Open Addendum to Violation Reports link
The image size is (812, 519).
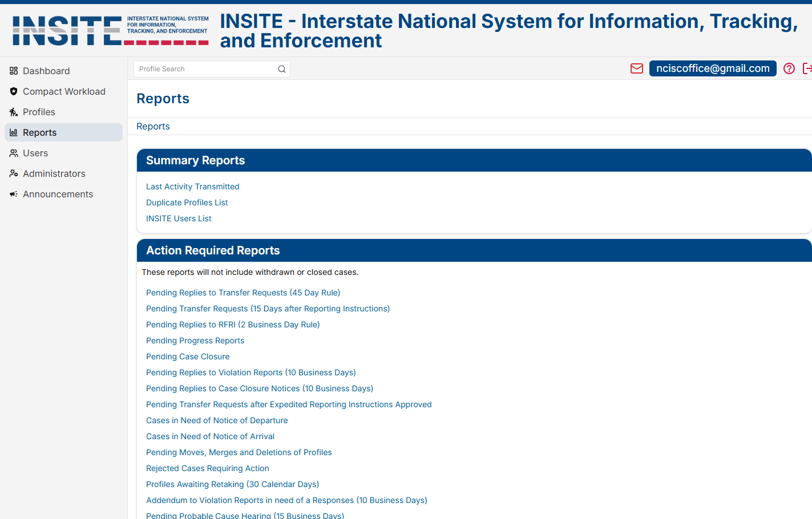pos(286,500)
